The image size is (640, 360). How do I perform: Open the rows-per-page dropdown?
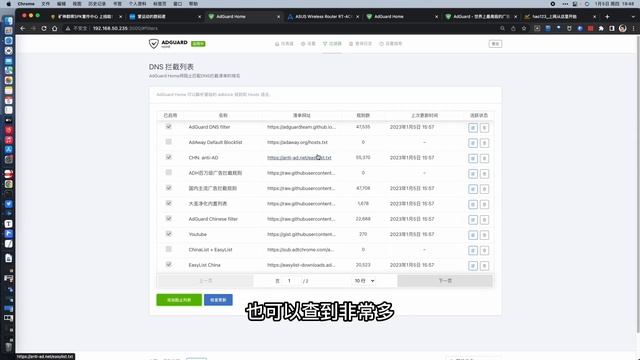[364, 281]
